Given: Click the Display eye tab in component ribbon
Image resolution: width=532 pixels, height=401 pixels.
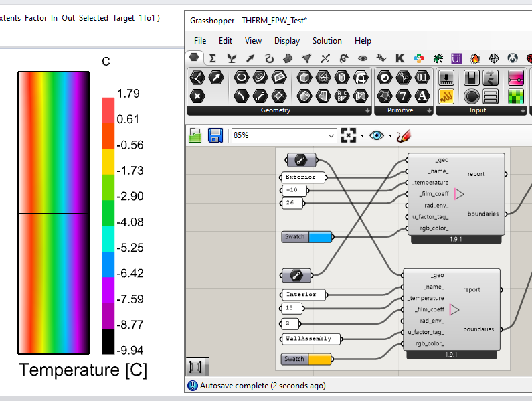Looking at the screenshot, I should click(362, 58).
